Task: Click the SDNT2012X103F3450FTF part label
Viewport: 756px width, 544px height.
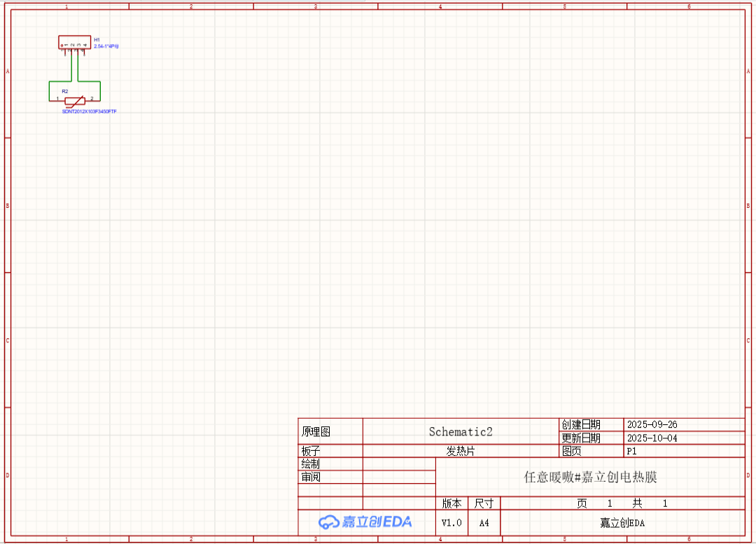Action: tap(89, 111)
